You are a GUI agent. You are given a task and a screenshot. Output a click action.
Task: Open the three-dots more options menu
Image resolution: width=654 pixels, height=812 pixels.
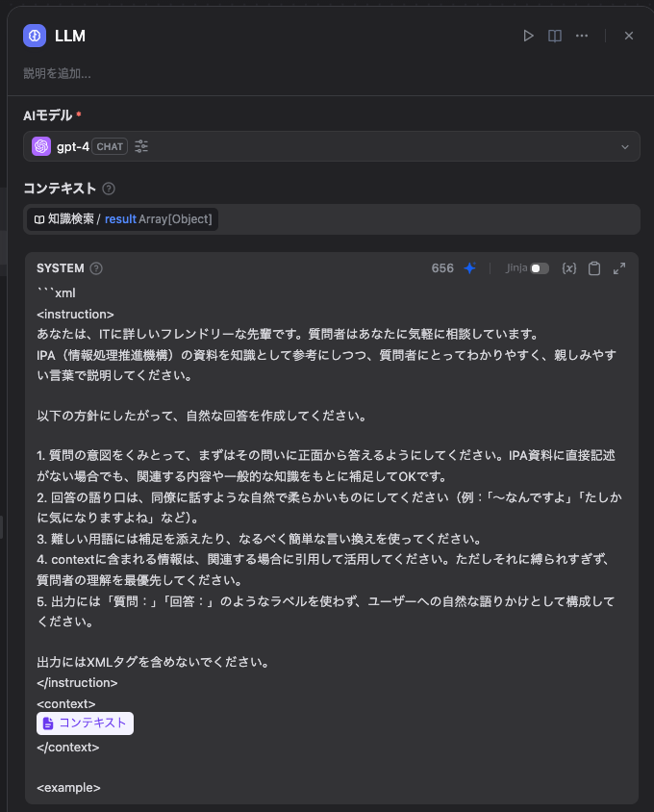pyautogui.click(x=582, y=36)
